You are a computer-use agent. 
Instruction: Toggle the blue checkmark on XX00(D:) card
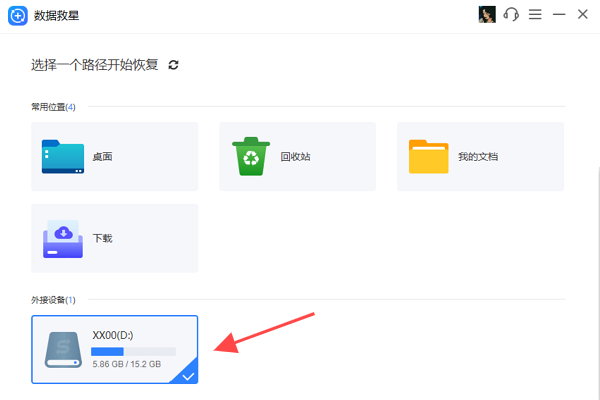click(x=188, y=375)
